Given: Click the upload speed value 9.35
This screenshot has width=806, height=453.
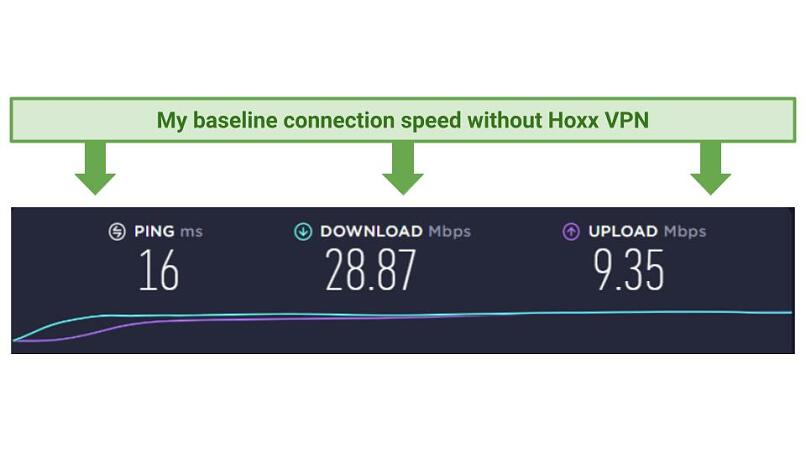Looking at the screenshot, I should [x=629, y=270].
